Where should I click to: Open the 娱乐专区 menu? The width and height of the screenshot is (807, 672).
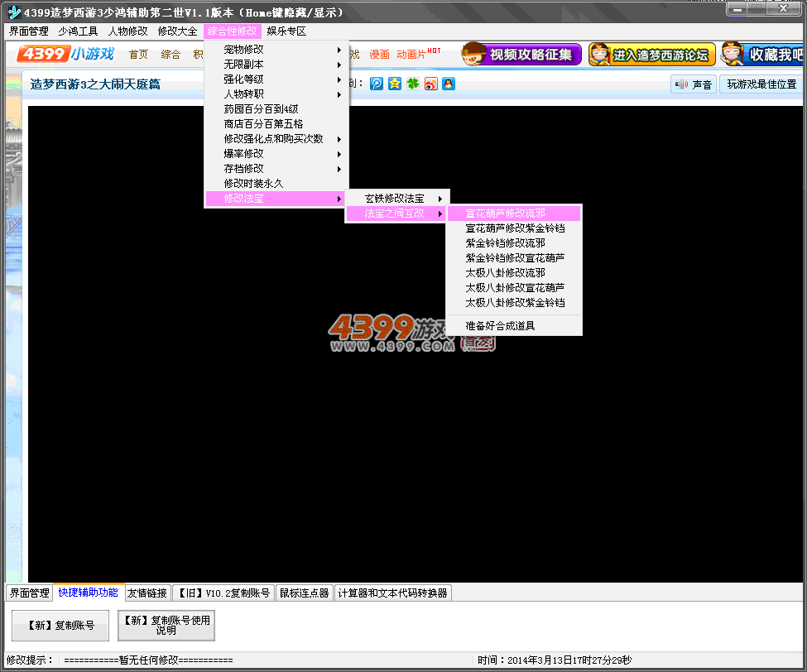click(286, 31)
